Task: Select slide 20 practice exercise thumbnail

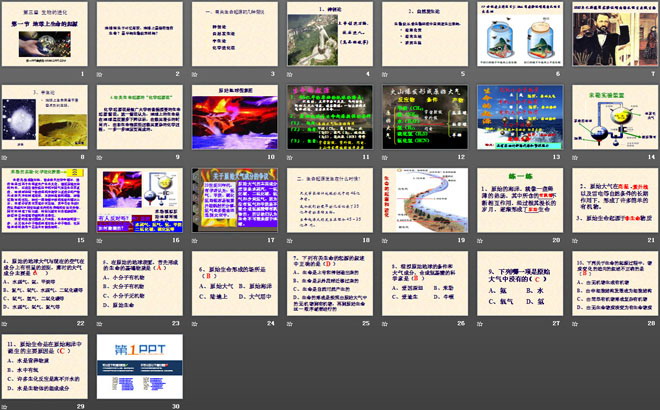Action: pos(520,200)
